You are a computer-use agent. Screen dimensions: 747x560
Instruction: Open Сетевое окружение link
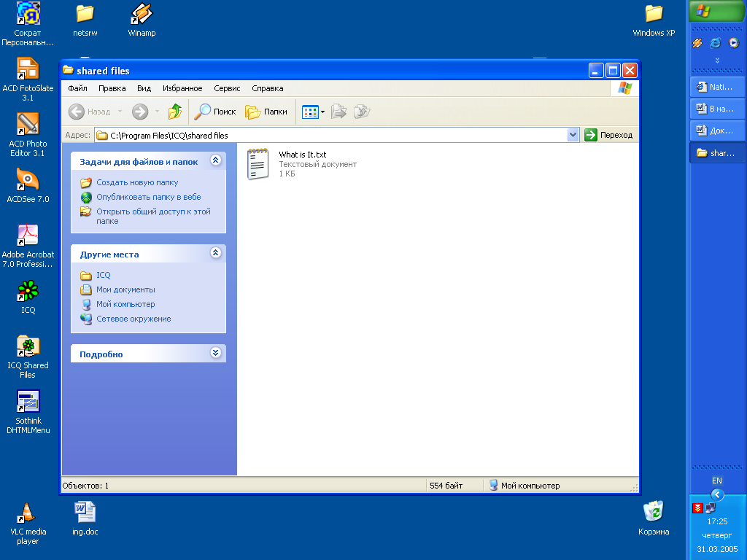click(133, 319)
